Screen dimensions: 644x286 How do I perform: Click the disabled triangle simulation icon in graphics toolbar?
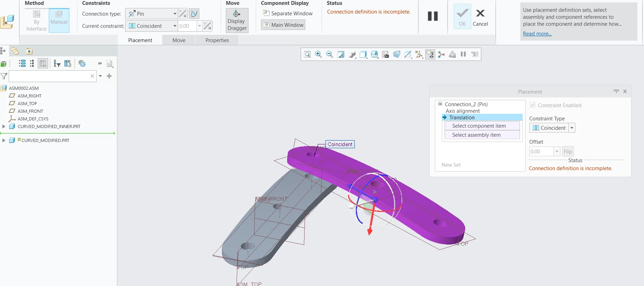(452, 54)
